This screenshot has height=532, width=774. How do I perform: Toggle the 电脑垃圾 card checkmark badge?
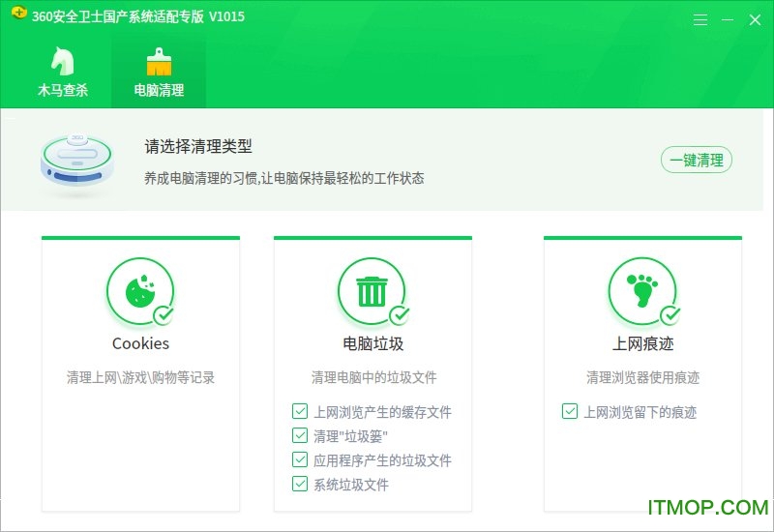[400, 315]
